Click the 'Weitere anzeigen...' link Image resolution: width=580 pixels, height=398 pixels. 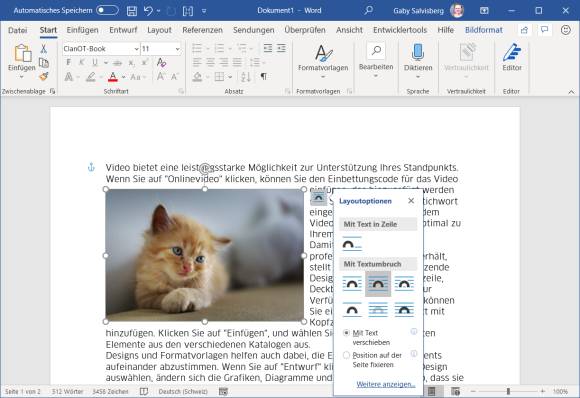pyautogui.click(x=386, y=384)
